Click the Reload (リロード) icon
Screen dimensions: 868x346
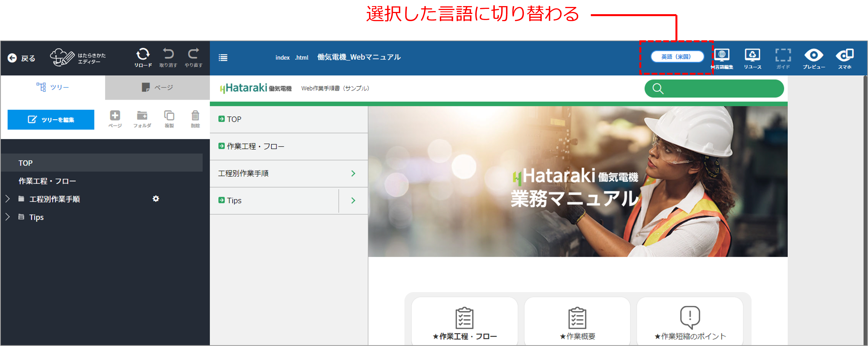[143, 54]
